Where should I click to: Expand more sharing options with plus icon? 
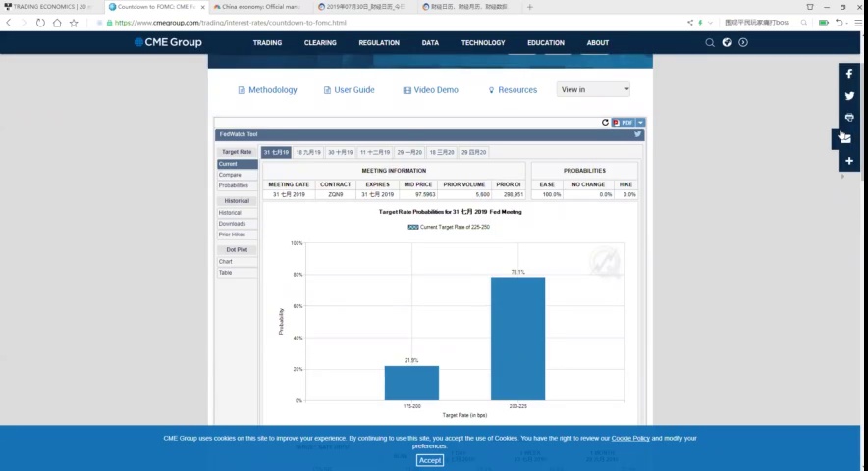coord(849,161)
